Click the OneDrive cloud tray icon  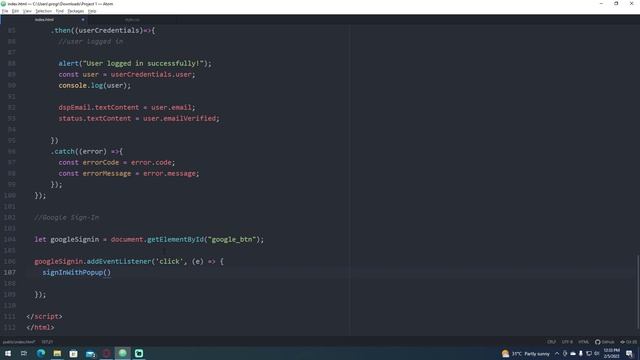click(x=573, y=353)
